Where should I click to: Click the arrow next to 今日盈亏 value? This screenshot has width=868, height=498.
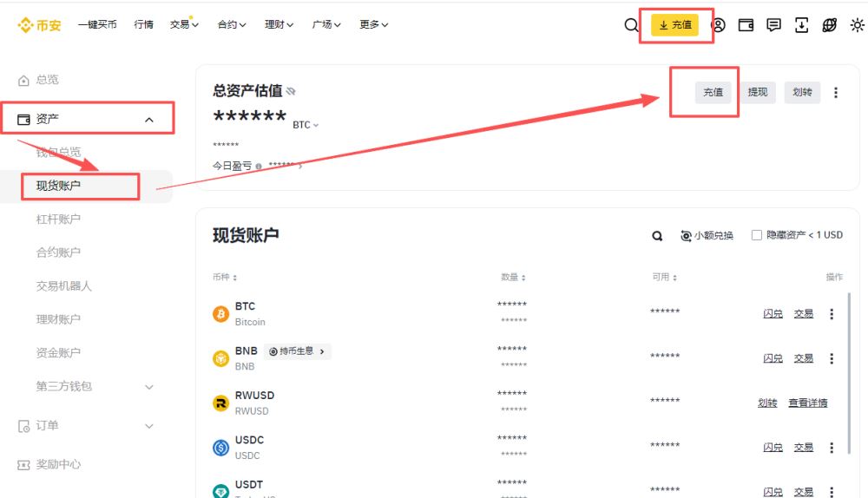300,166
